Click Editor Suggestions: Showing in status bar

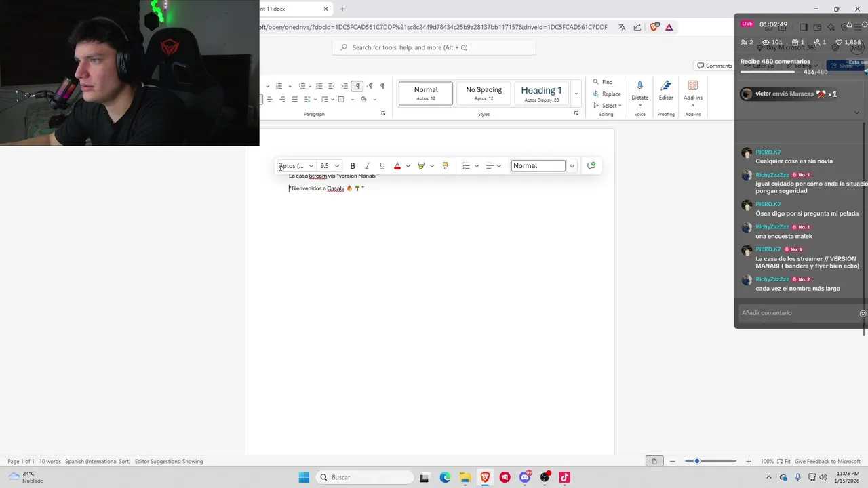click(x=169, y=462)
